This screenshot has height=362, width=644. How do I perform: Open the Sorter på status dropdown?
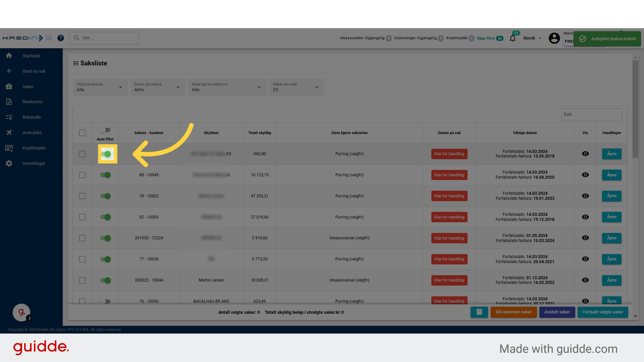(x=158, y=87)
